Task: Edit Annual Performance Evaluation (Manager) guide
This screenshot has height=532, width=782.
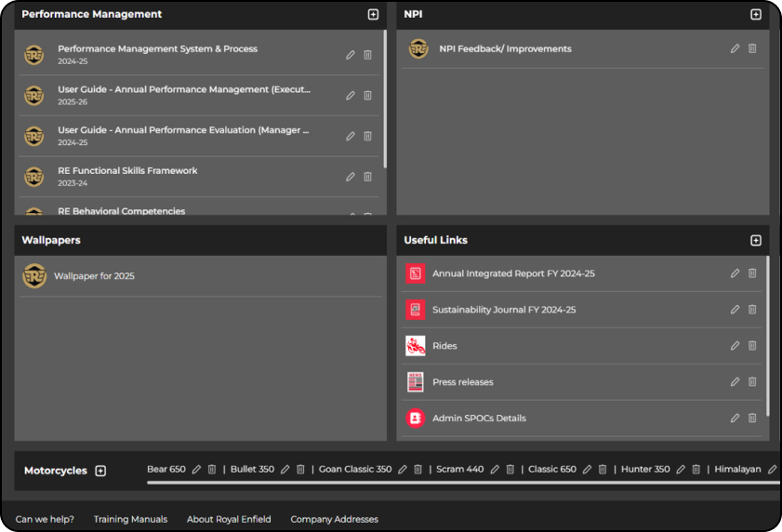Action: pyautogui.click(x=351, y=136)
